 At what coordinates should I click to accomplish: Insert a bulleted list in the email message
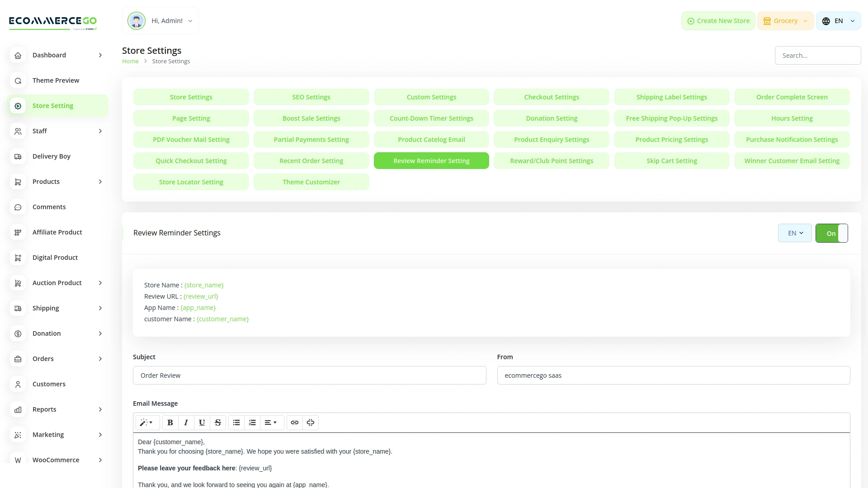point(236,422)
